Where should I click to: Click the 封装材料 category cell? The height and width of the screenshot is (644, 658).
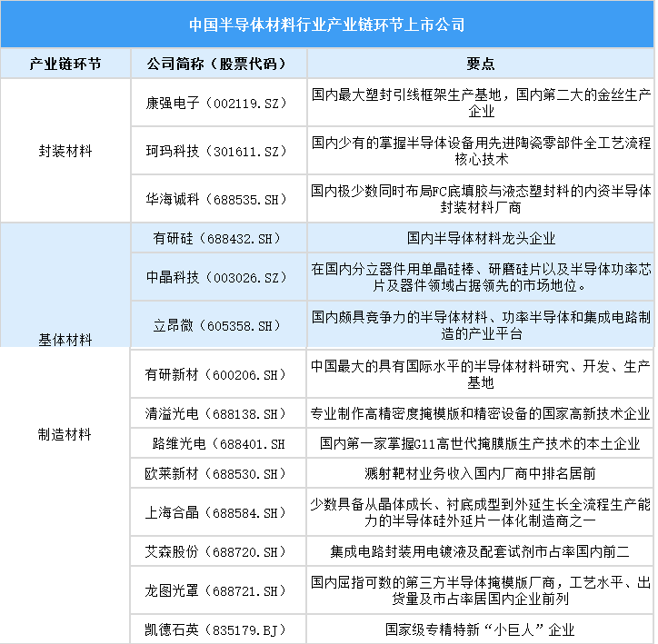coord(65,151)
